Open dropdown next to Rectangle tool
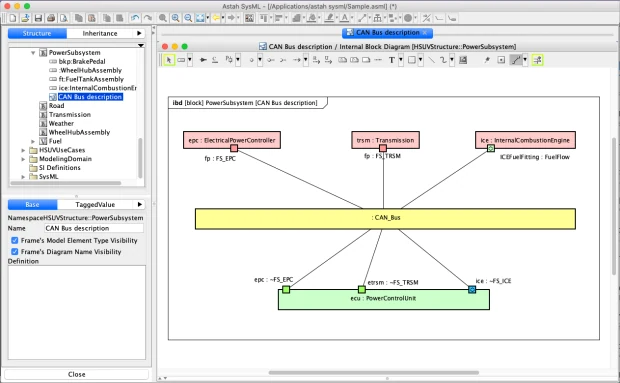Viewport: 620px width, 383px height. click(420, 60)
